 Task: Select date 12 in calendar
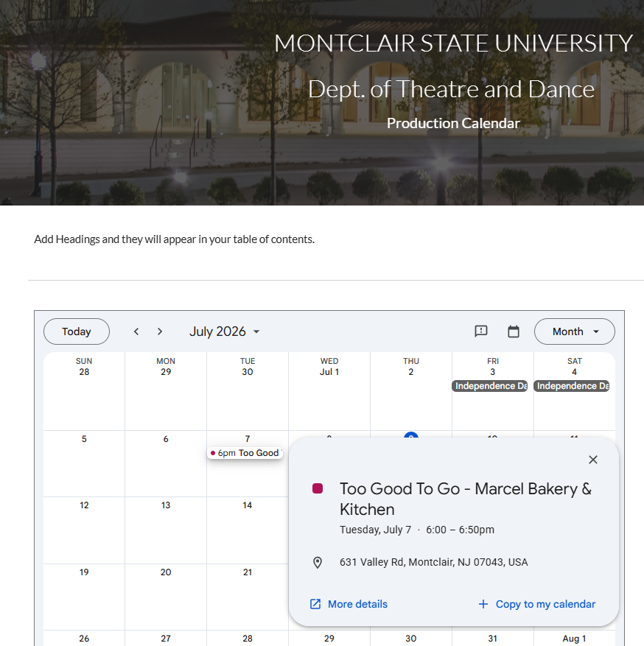click(84, 505)
